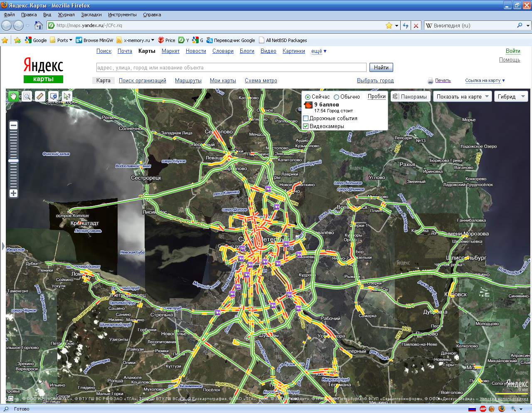532x413 pixels.
Task: Click the Firefox home icon
Action: click(38, 25)
